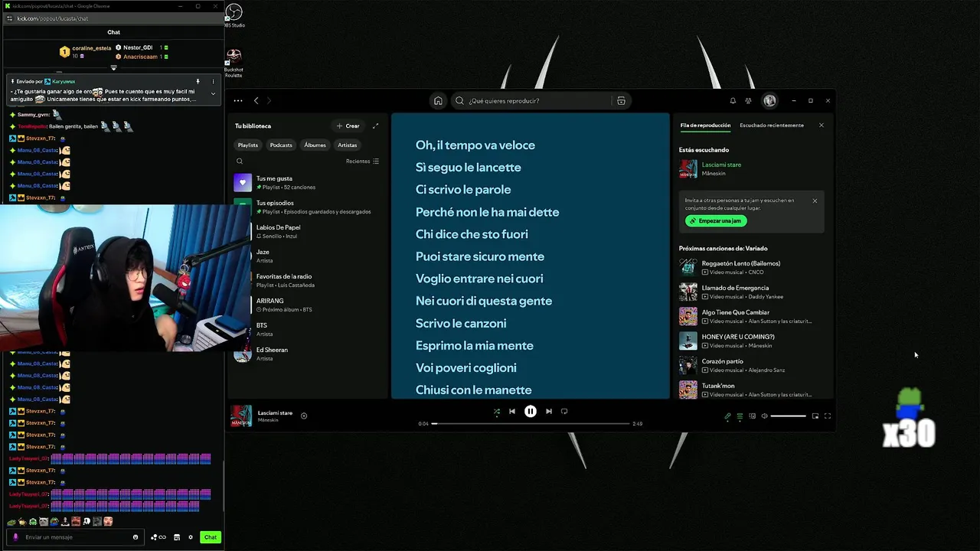
Task: Jump to lyric line 'Voglio entrare nei cuori'
Action: pyautogui.click(x=479, y=279)
